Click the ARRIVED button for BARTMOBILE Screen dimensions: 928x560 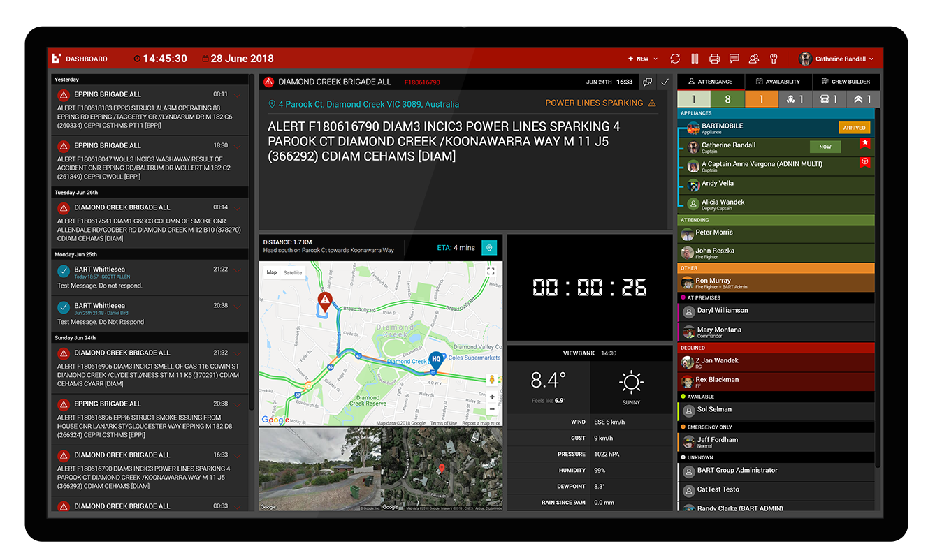tap(854, 128)
